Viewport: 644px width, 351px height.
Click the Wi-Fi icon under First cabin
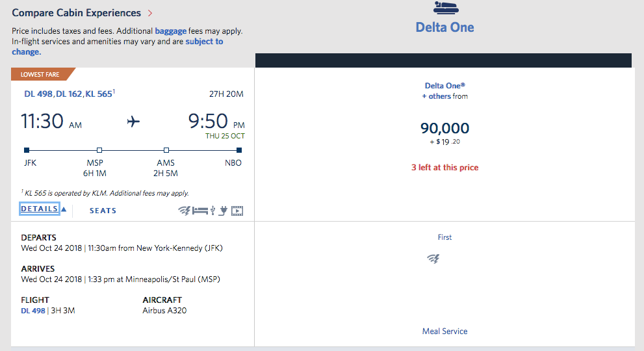(x=433, y=259)
